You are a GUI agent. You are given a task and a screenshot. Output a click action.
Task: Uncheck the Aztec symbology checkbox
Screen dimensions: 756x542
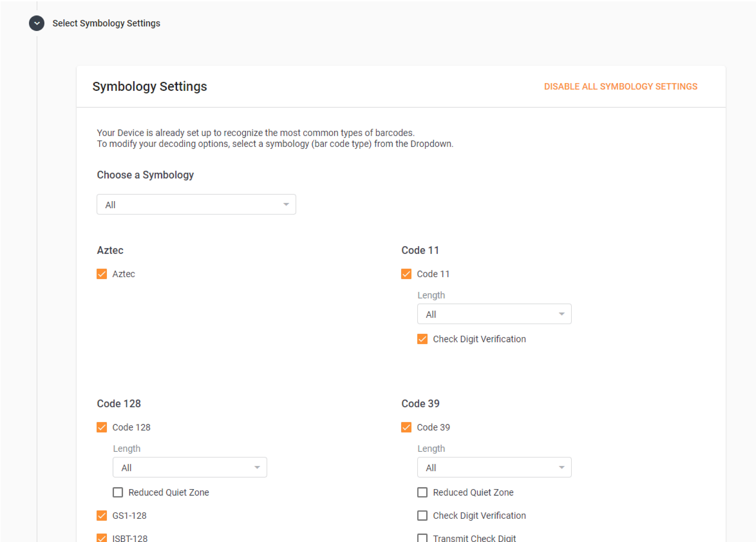click(102, 274)
